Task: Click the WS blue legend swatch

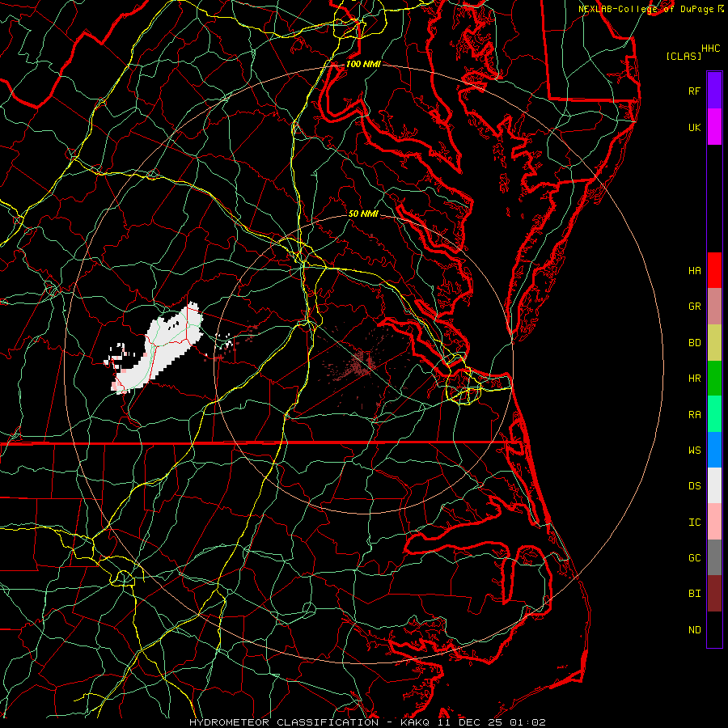Action: (x=714, y=450)
